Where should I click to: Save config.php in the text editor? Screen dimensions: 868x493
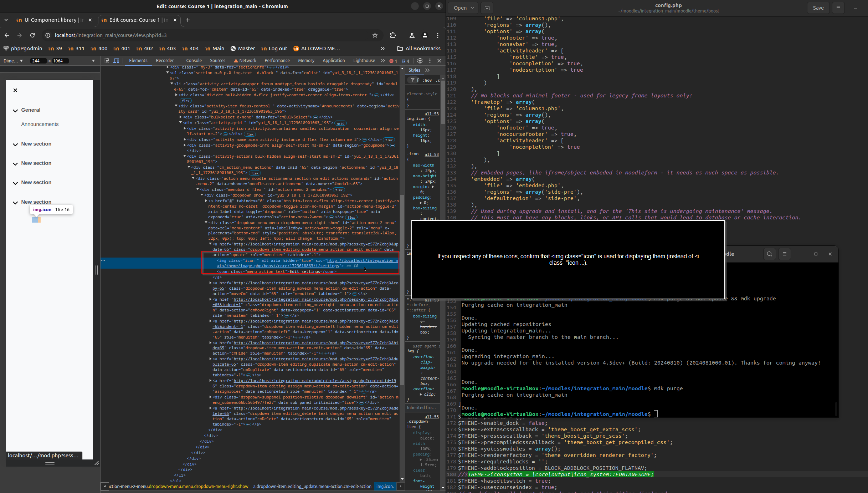click(x=818, y=8)
